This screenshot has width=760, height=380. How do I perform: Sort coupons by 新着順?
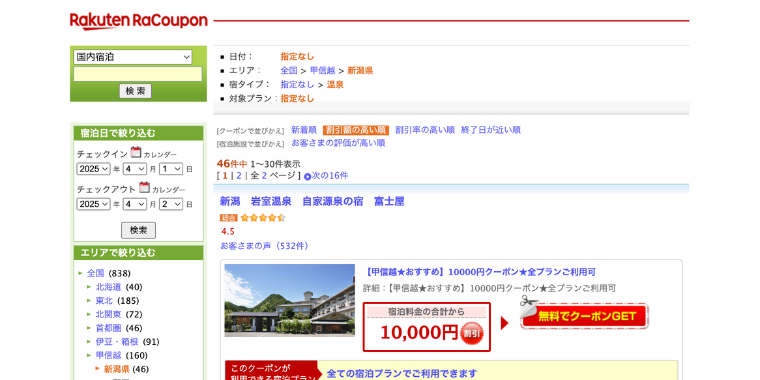(303, 130)
